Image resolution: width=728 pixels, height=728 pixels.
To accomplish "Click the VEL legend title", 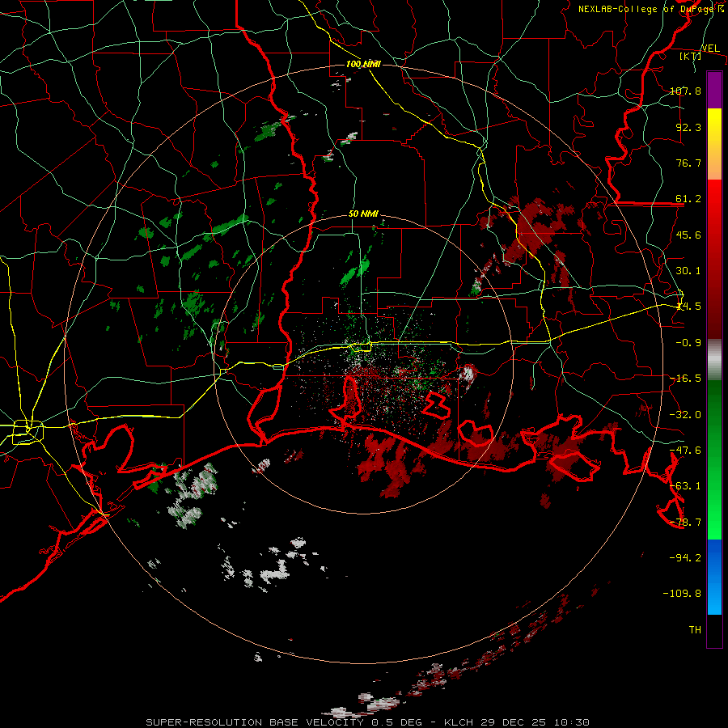I will (710, 49).
